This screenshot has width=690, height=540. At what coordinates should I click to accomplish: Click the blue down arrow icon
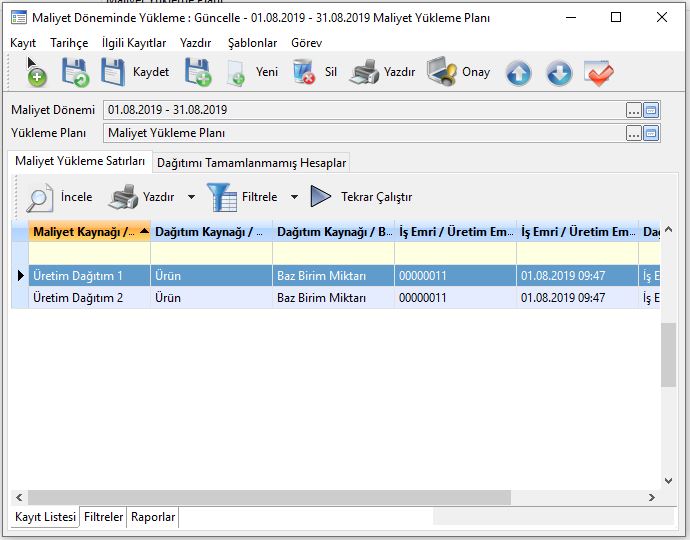[x=558, y=73]
